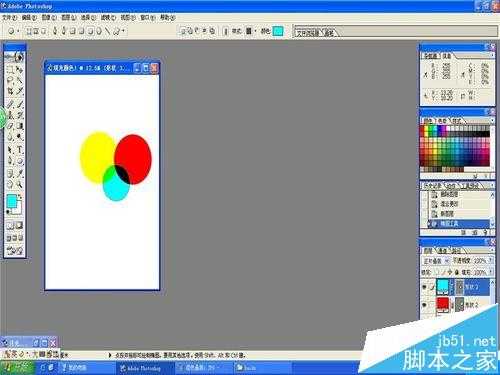Select the History Brush tool
The width and height of the screenshot is (500, 375).
(x=19, y=115)
